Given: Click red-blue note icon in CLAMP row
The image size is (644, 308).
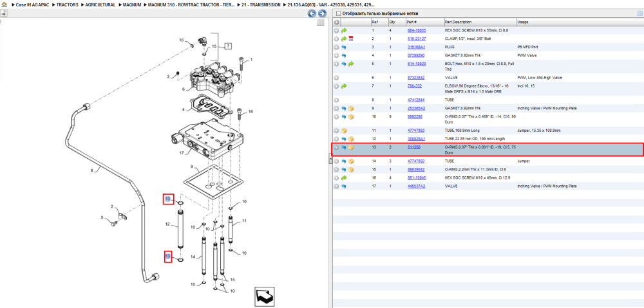Looking at the screenshot, I should 351,39.
